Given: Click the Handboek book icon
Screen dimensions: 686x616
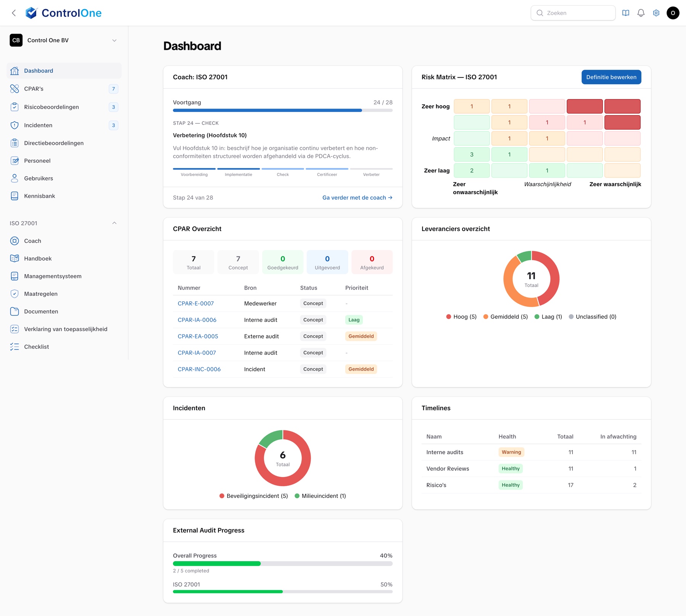Looking at the screenshot, I should (x=14, y=259).
